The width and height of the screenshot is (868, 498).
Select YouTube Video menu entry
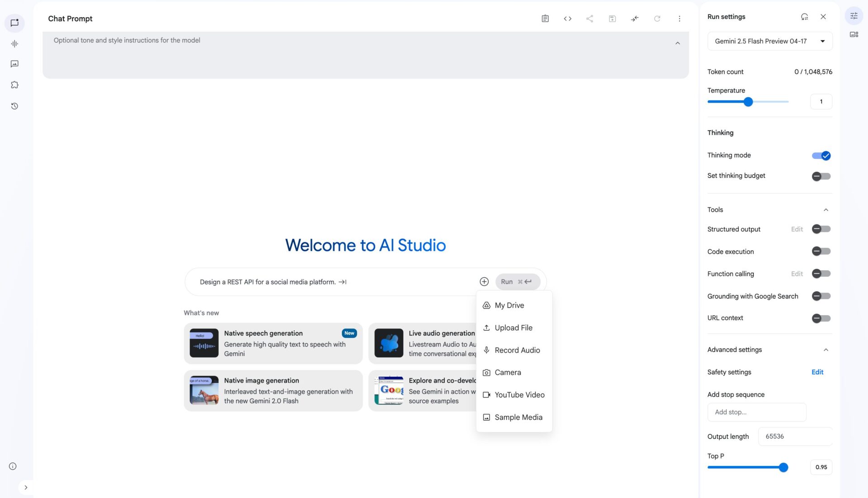(x=514, y=395)
